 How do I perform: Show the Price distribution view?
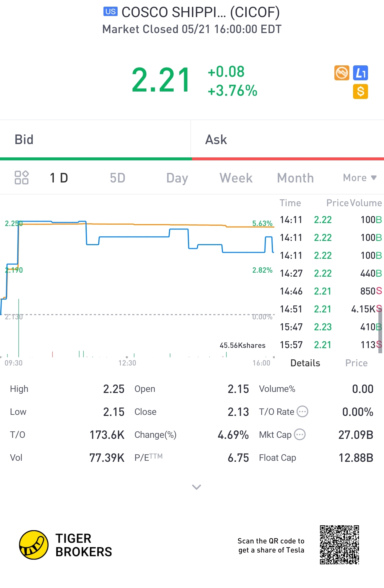point(356,363)
